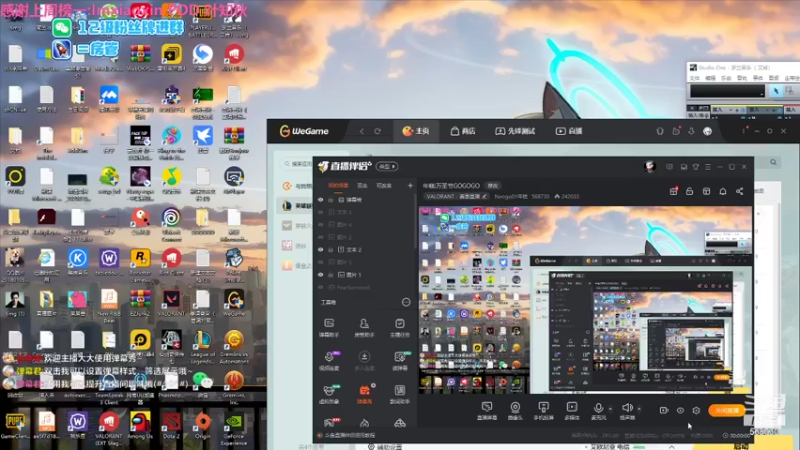Viewport: 800px width, 450px height.
Task: Toggle the preview eye icon in bottom toolbar
Action: pyautogui.click(x=680, y=410)
